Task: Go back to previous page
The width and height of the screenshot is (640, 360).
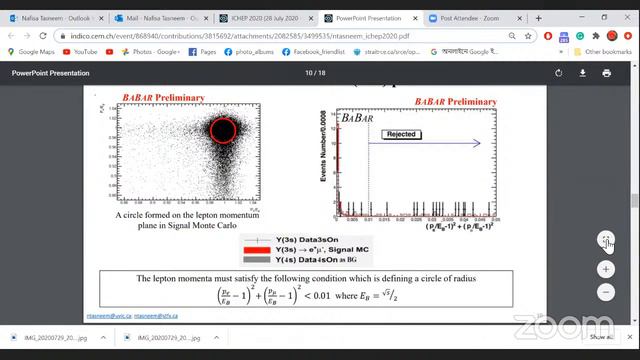Action: pos(11,36)
